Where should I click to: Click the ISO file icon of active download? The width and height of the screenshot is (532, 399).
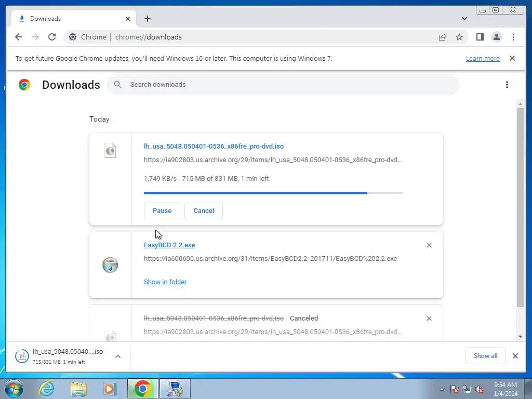[110, 150]
